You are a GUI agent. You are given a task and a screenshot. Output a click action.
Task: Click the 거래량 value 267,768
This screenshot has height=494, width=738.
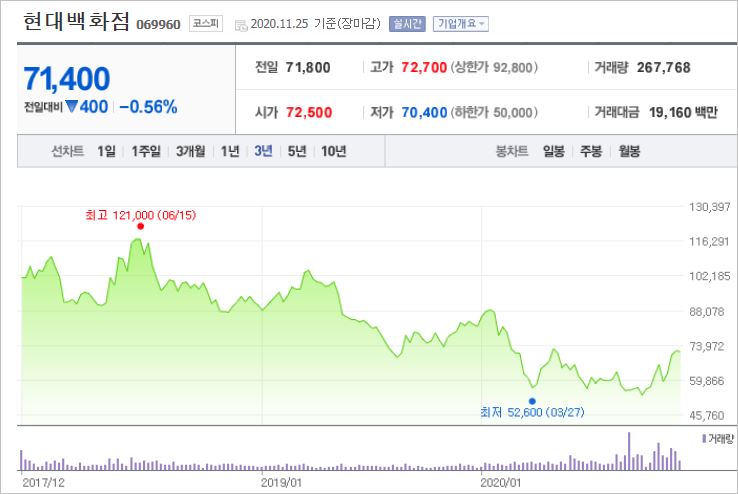tap(664, 68)
